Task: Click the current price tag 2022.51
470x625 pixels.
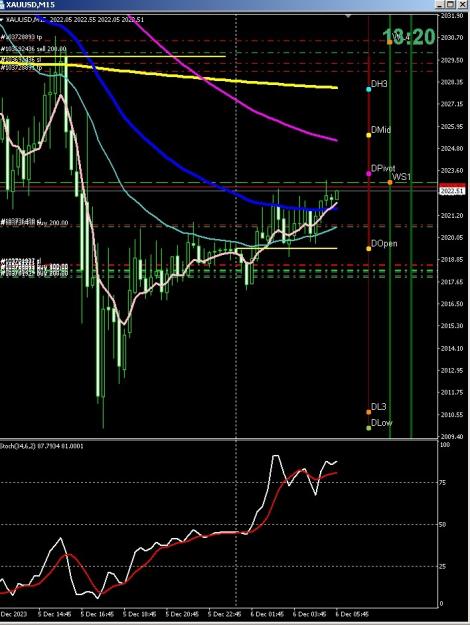Action: pyautogui.click(x=452, y=191)
